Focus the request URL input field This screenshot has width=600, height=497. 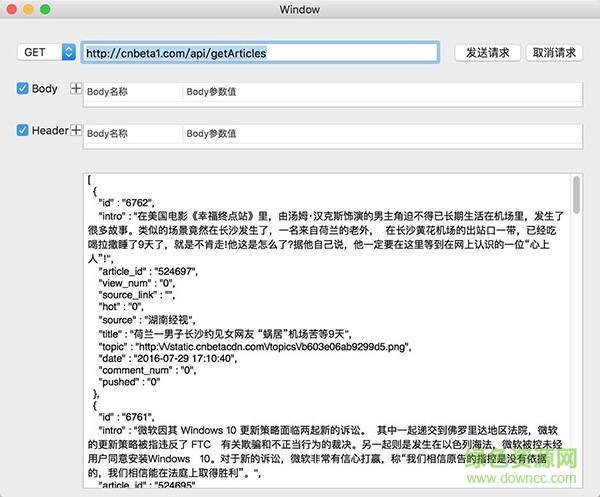[x=260, y=52]
